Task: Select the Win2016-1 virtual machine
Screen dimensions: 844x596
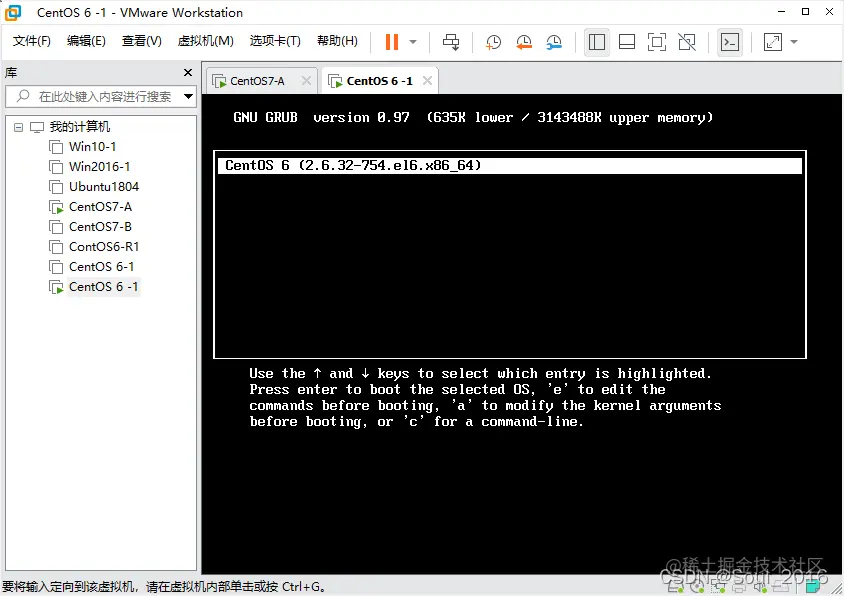Action: [x=100, y=166]
